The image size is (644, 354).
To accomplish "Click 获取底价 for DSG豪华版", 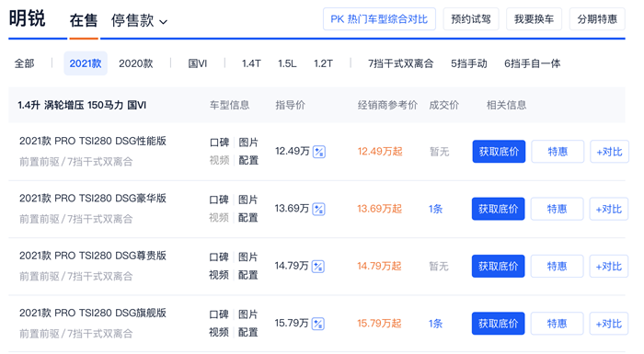I will coord(499,209).
